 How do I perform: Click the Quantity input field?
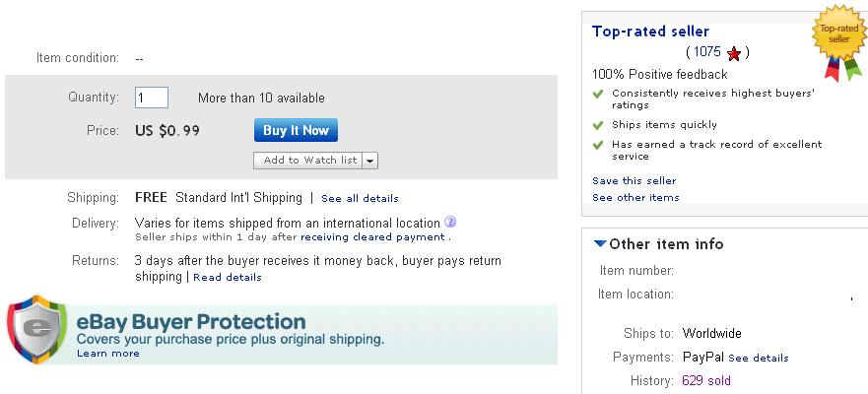(x=152, y=98)
